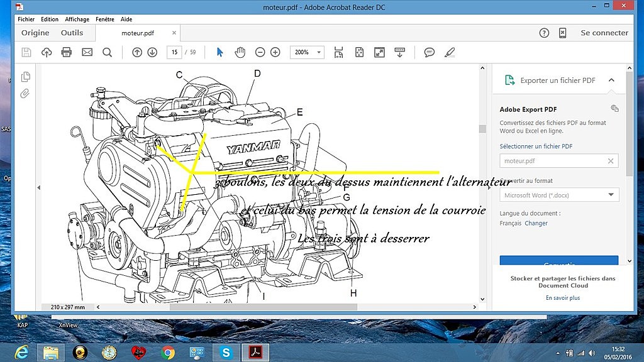The image size is (644, 362).
Task: Activate the hand pan tool
Action: [x=240, y=52]
